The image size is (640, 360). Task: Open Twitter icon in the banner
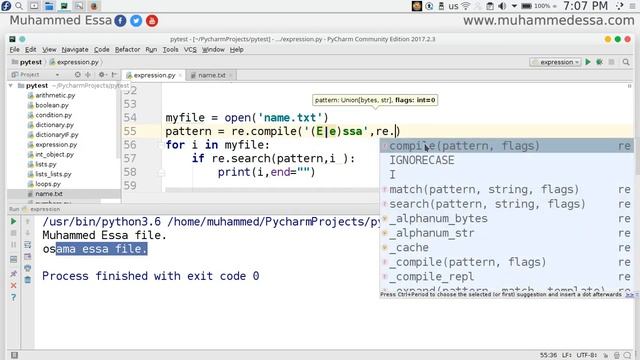[136, 21]
